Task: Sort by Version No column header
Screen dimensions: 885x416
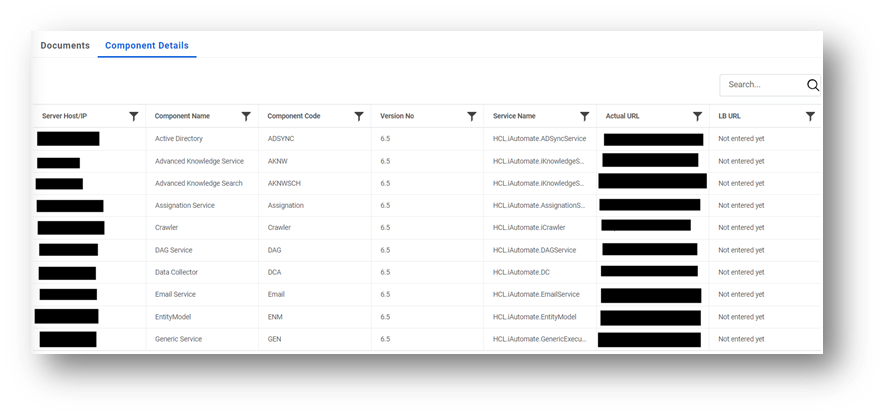Action: (x=397, y=116)
